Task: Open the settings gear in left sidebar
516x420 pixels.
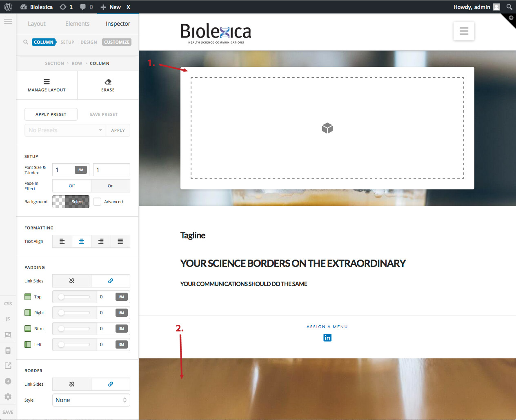Action: 8,397
